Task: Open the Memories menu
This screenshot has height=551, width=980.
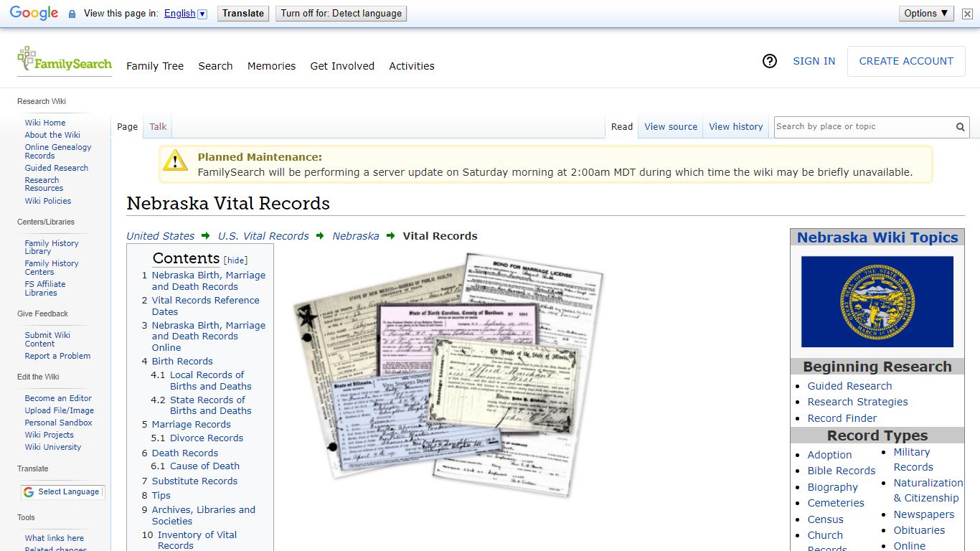Action: coord(271,66)
